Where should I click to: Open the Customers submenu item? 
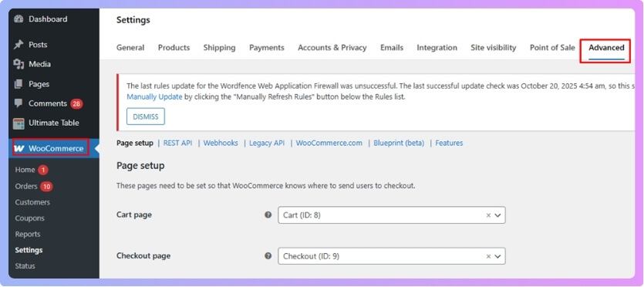(32, 202)
